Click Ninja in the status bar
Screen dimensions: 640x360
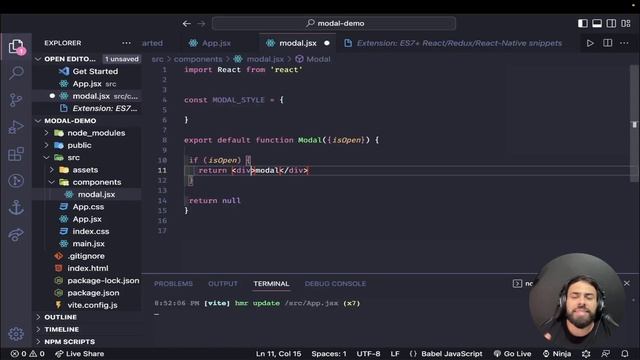tap(557, 354)
